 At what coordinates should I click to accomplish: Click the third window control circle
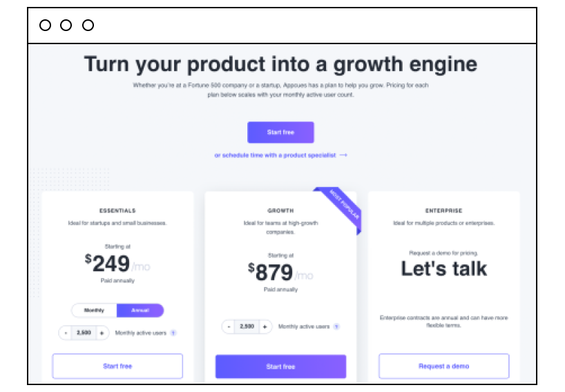tap(88, 26)
